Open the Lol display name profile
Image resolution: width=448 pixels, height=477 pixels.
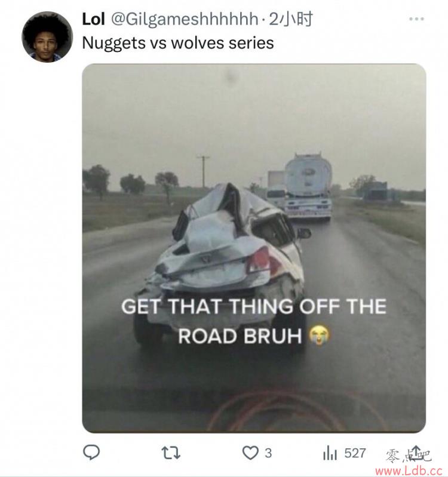pos(93,19)
